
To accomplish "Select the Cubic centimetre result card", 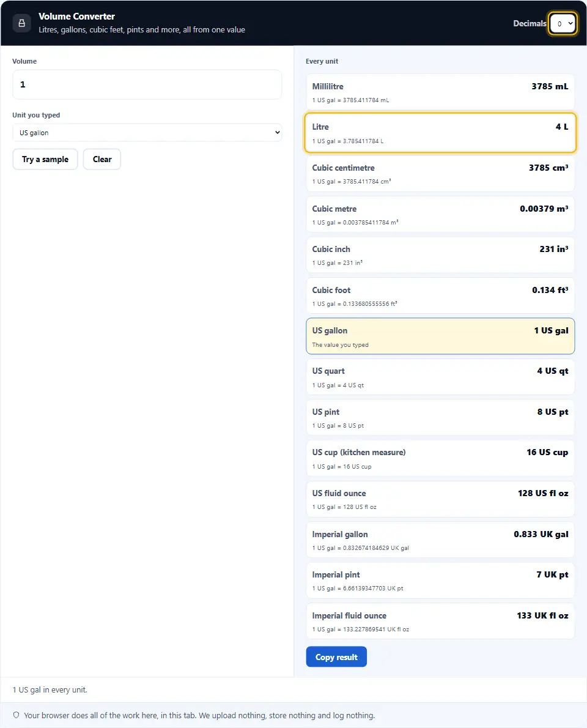I will click(440, 174).
